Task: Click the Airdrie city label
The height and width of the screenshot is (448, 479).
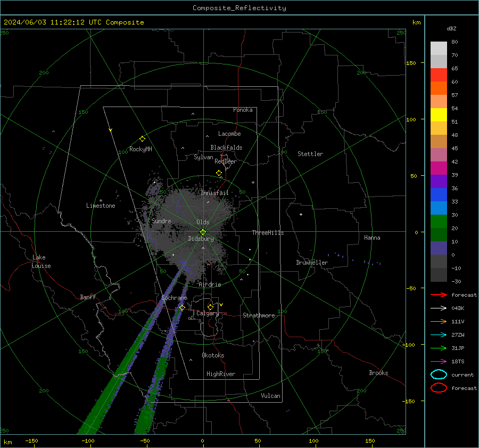Action: 210,284
